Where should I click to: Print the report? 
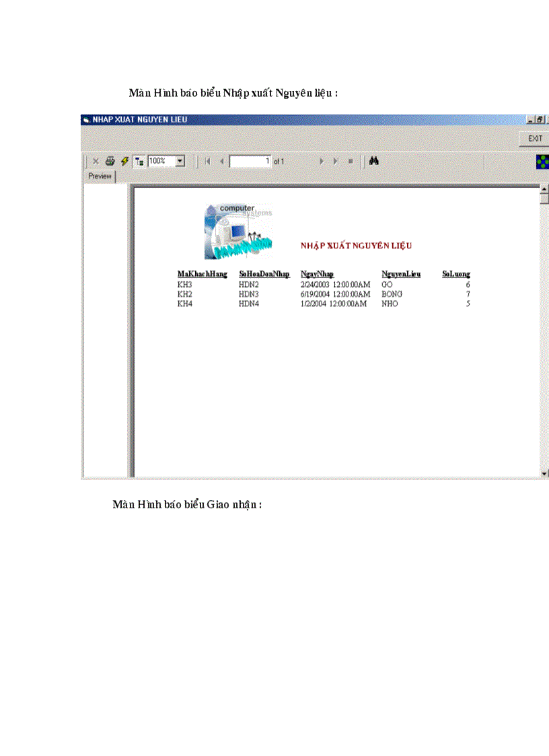[x=109, y=161]
